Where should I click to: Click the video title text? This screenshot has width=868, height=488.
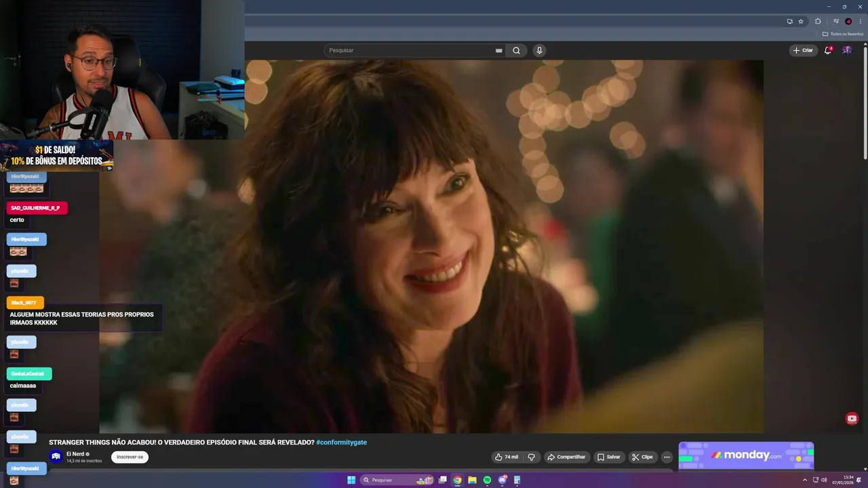[181, 442]
